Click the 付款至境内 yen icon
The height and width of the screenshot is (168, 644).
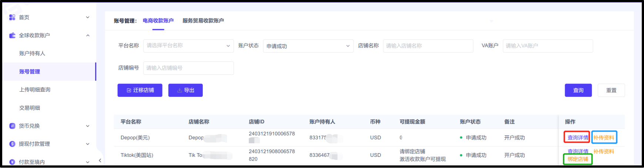point(12,162)
